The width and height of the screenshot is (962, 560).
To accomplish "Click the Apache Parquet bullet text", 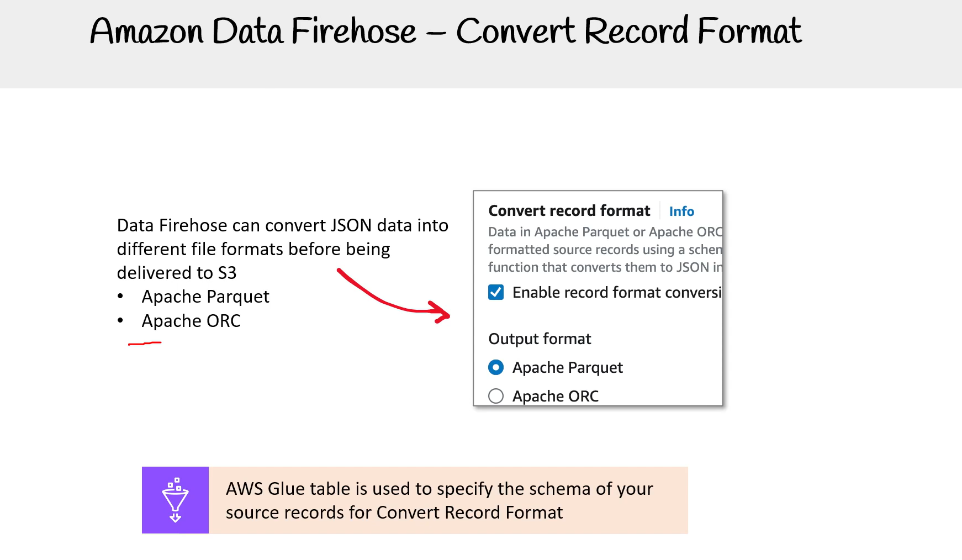I will pos(205,297).
